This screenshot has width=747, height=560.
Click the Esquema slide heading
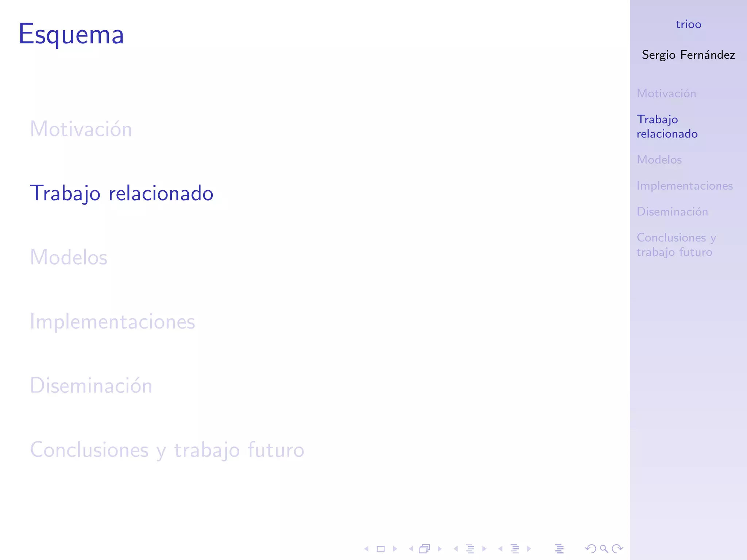click(71, 35)
